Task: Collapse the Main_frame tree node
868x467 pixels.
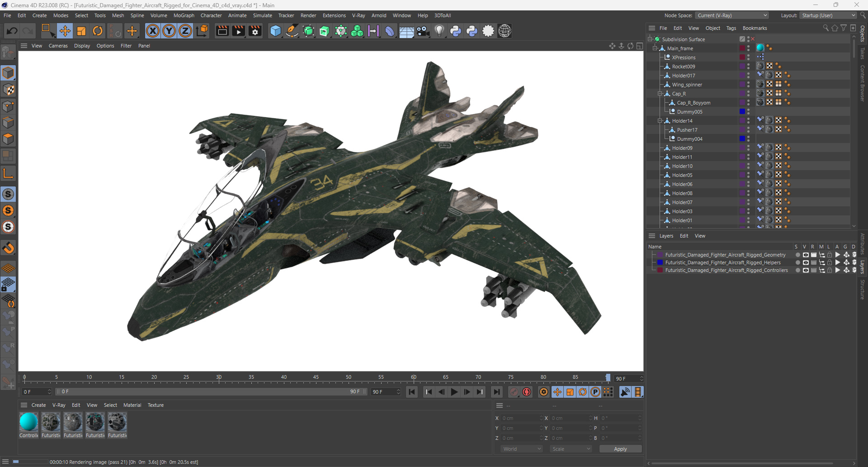Action: coord(655,48)
